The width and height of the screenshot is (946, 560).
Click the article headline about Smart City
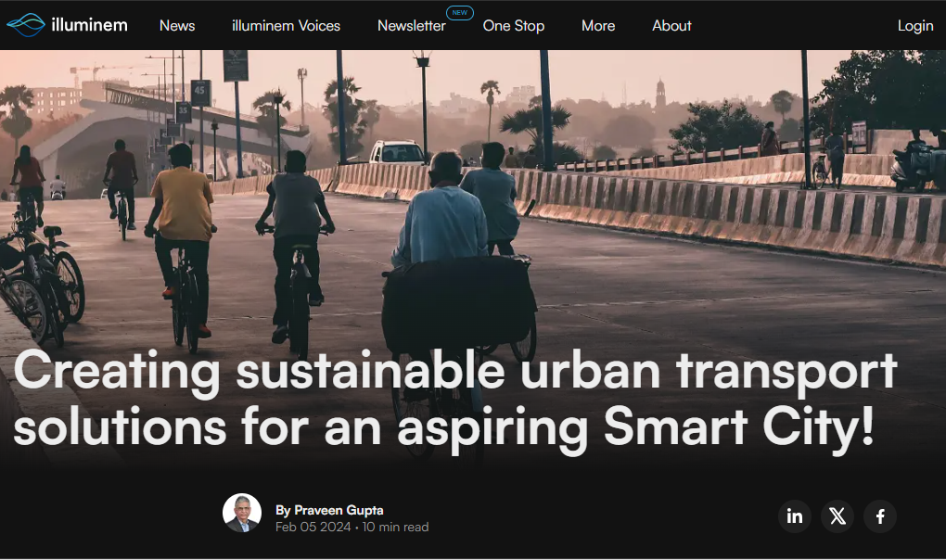(x=454, y=399)
